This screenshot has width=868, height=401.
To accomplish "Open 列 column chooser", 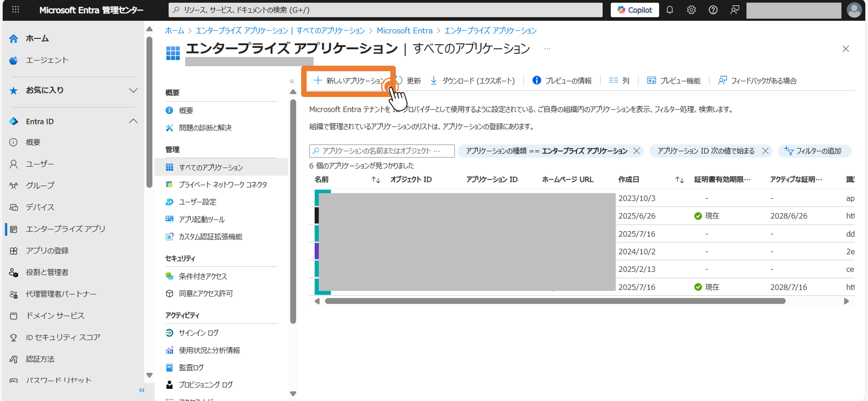I will pos(619,81).
